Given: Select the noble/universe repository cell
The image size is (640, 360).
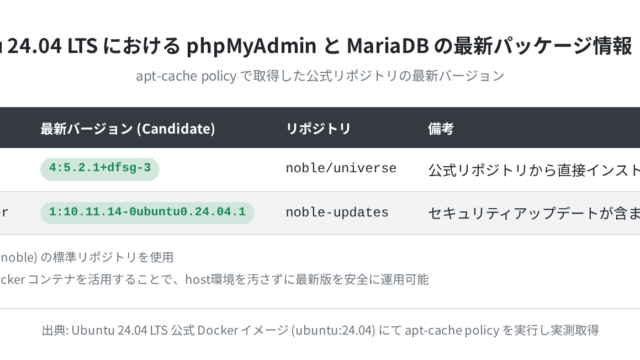Looking at the screenshot, I should (x=341, y=169).
